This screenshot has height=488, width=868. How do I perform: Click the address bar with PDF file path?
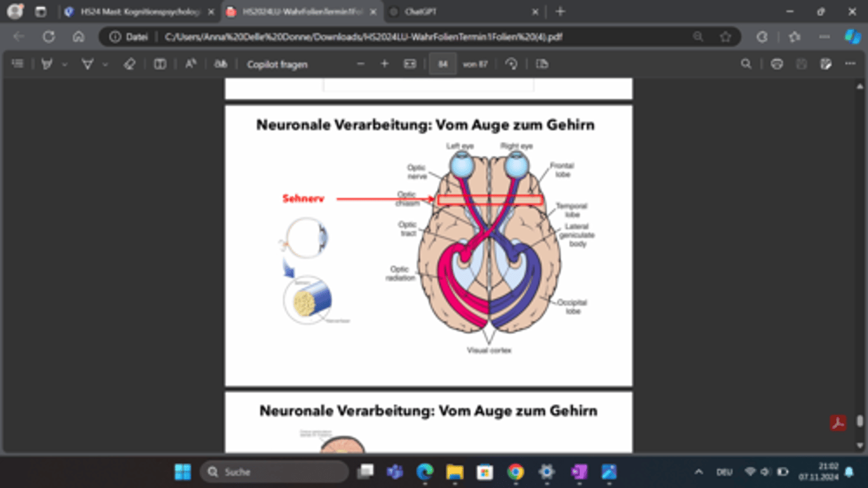click(363, 37)
